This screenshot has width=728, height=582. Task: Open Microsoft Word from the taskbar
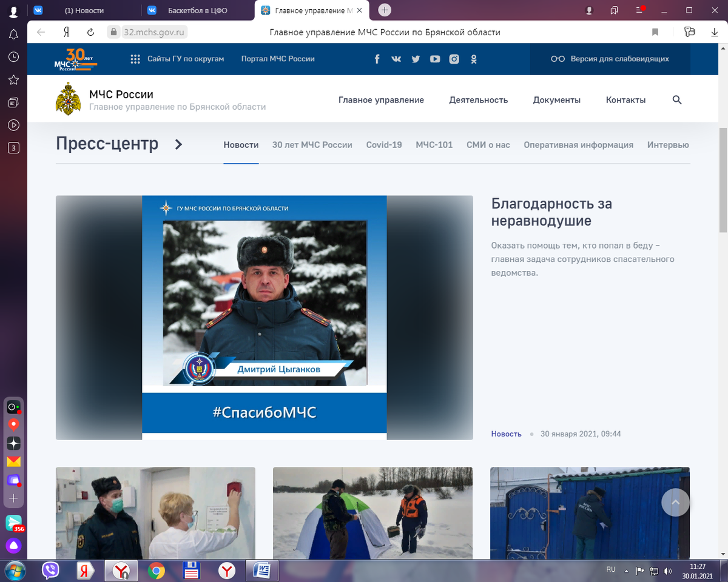click(x=262, y=570)
